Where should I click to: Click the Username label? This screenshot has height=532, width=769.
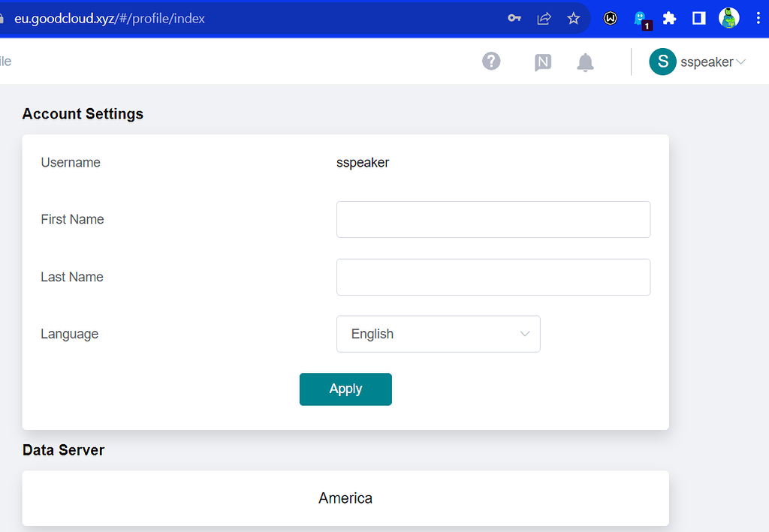71,163
